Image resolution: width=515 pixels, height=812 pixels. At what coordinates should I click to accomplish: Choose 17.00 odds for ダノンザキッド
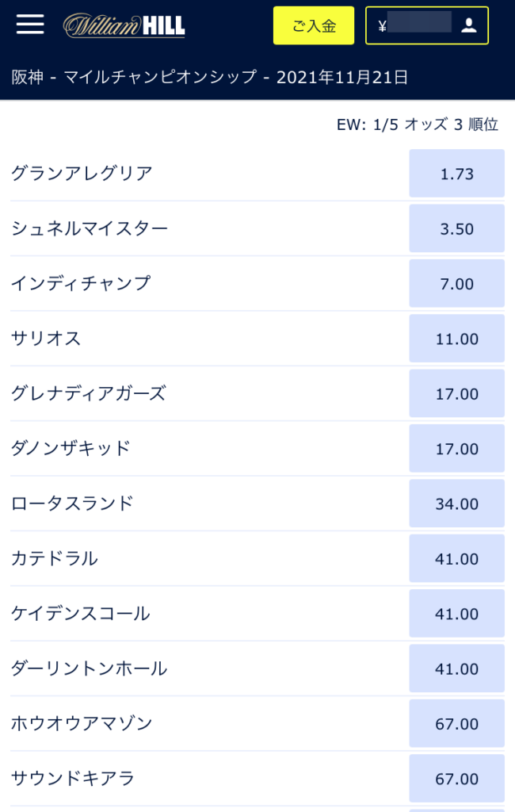pyautogui.click(x=456, y=449)
